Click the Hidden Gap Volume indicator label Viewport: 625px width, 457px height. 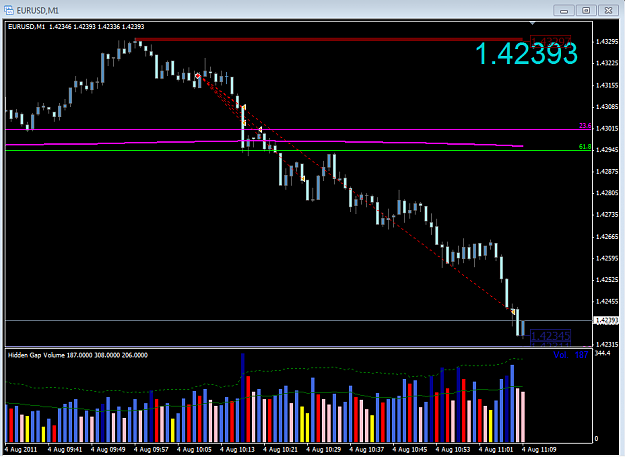(78, 355)
